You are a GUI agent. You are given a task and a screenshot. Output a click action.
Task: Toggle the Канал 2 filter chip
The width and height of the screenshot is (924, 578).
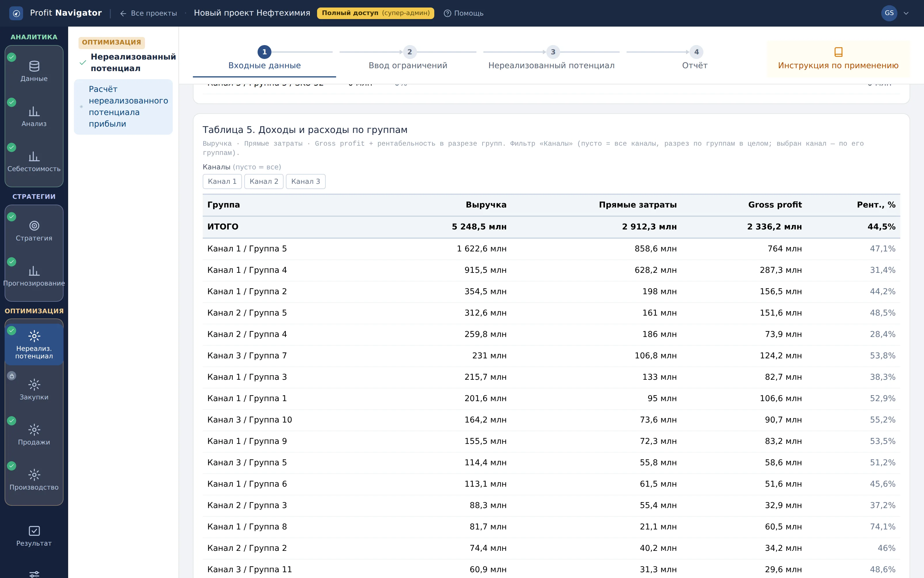pyautogui.click(x=264, y=181)
